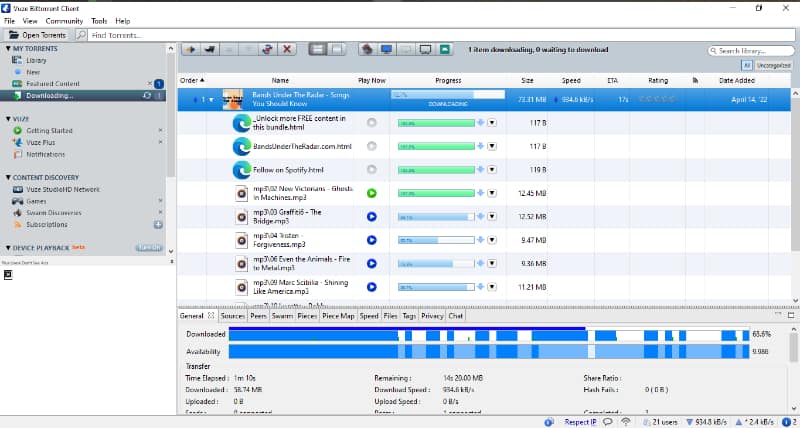Click the album thumbnail of Bands Under The Radar
Image resolution: width=800 pixels, height=428 pixels.
tap(233, 99)
